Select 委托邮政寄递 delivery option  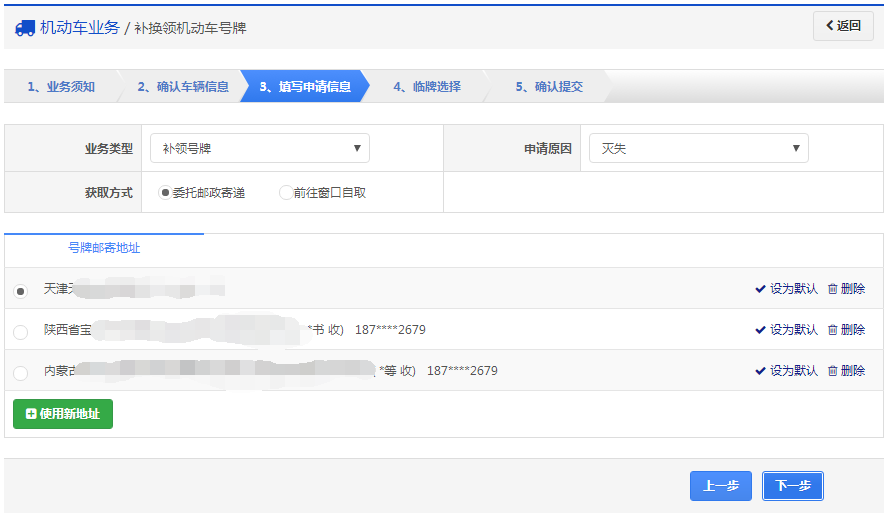tap(166, 192)
